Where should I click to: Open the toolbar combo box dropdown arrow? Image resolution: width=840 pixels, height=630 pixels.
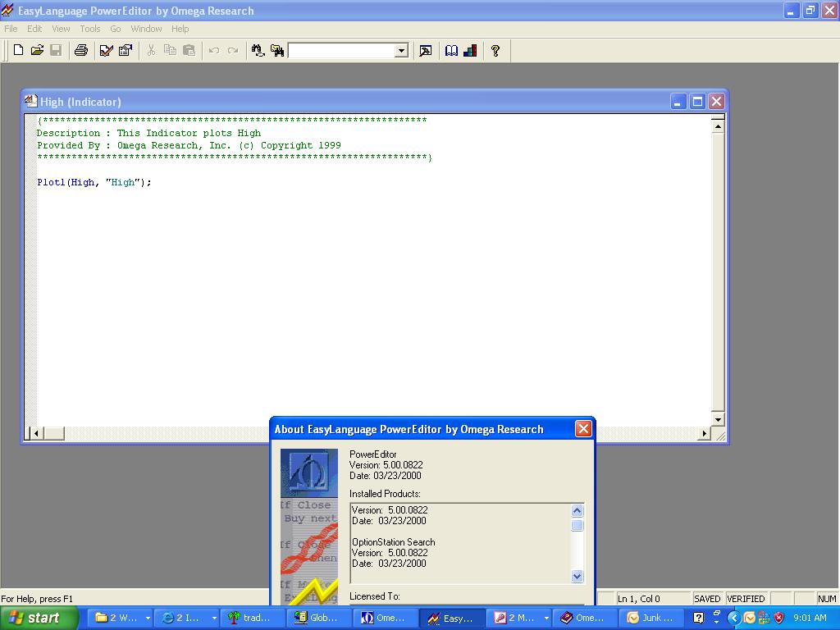point(401,51)
